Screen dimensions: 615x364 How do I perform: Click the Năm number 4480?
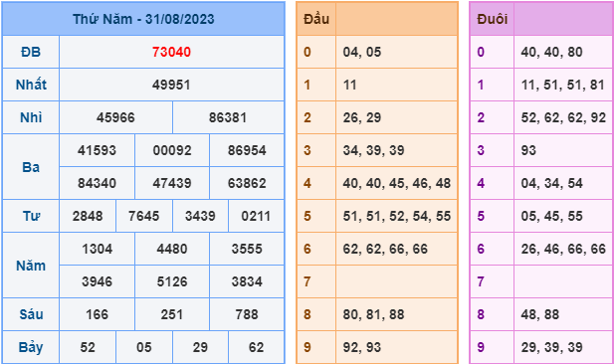point(172,249)
